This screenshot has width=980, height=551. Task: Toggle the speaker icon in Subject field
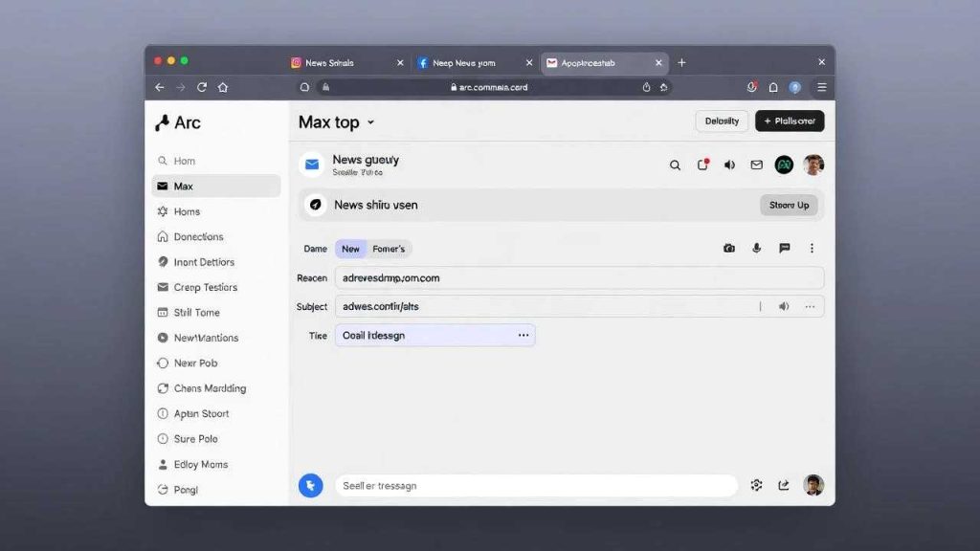(x=784, y=307)
